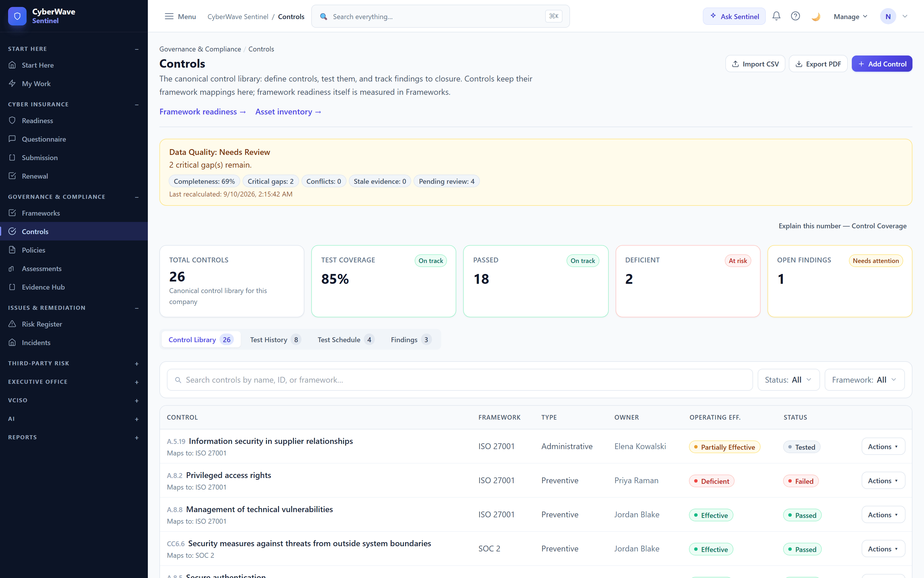Open Evidence Hub in the sidebar
The width and height of the screenshot is (924, 578).
[74, 287]
